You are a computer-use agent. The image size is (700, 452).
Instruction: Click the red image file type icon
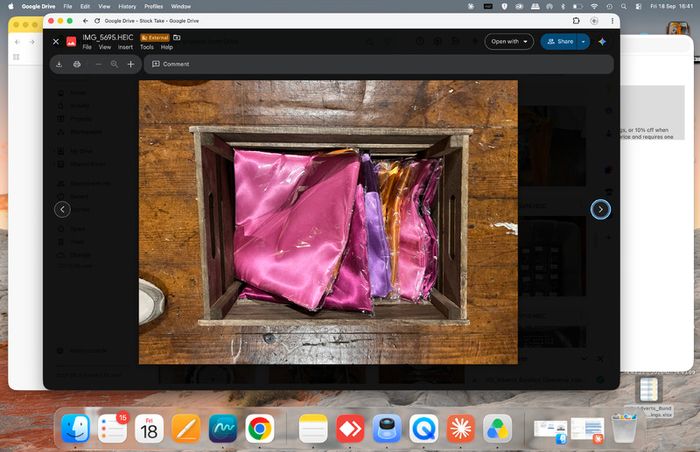tap(71, 42)
